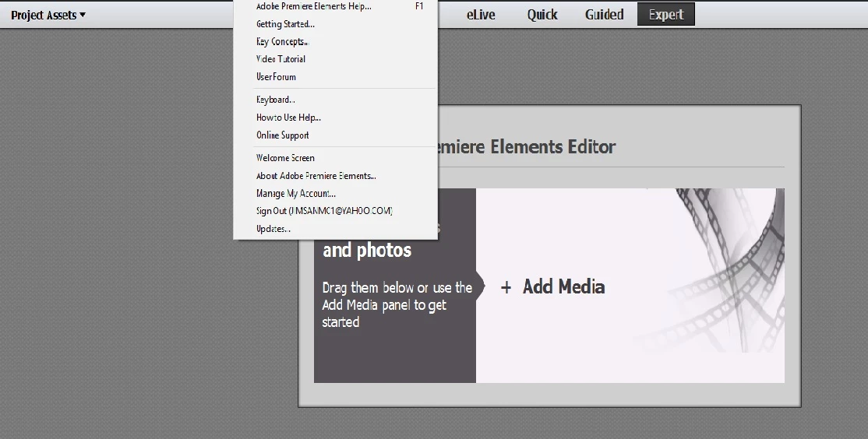Click the 'Drag them below' instruction text
This screenshot has width=868, height=439.
(397, 304)
